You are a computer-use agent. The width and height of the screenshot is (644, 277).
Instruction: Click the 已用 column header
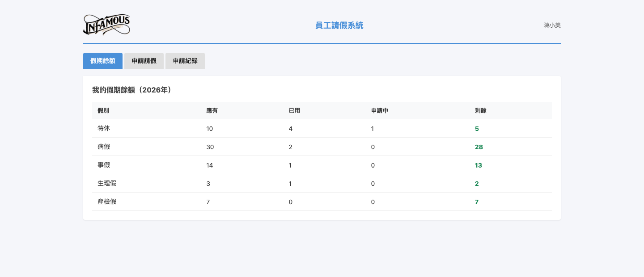pos(294,110)
